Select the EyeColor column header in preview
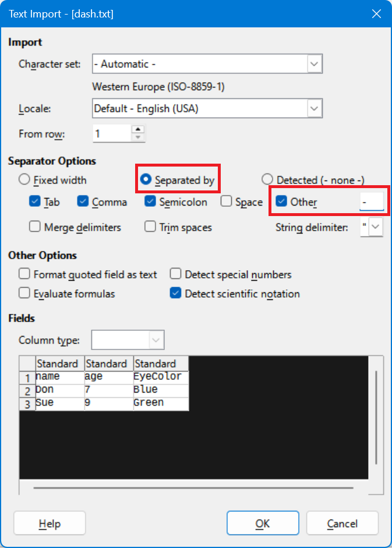 click(x=160, y=363)
